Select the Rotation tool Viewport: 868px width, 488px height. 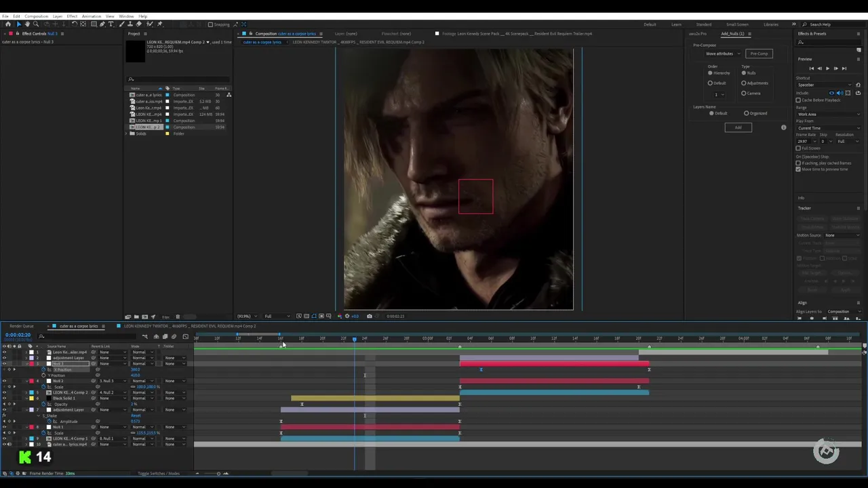[75, 24]
